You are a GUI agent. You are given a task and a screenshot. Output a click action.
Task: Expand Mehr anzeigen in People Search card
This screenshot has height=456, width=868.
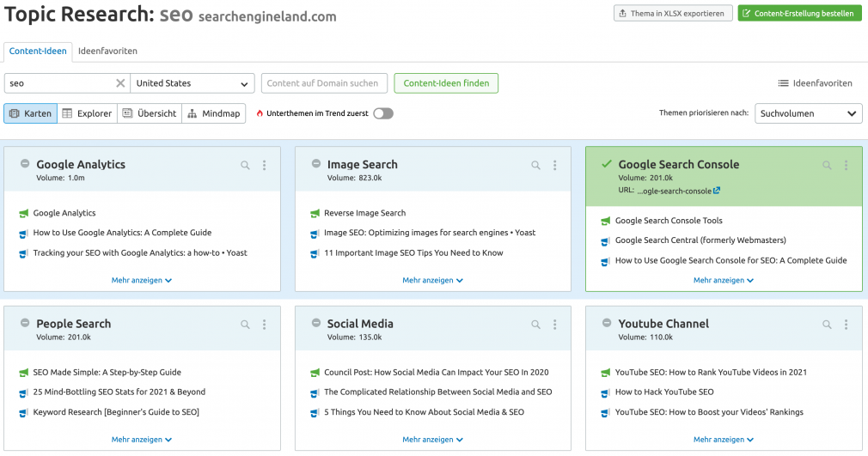(x=142, y=440)
